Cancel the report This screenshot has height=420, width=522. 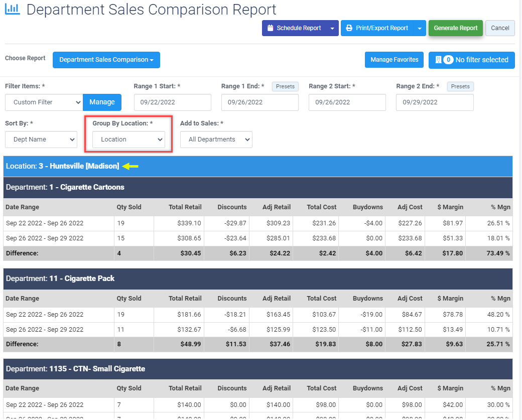click(x=500, y=28)
